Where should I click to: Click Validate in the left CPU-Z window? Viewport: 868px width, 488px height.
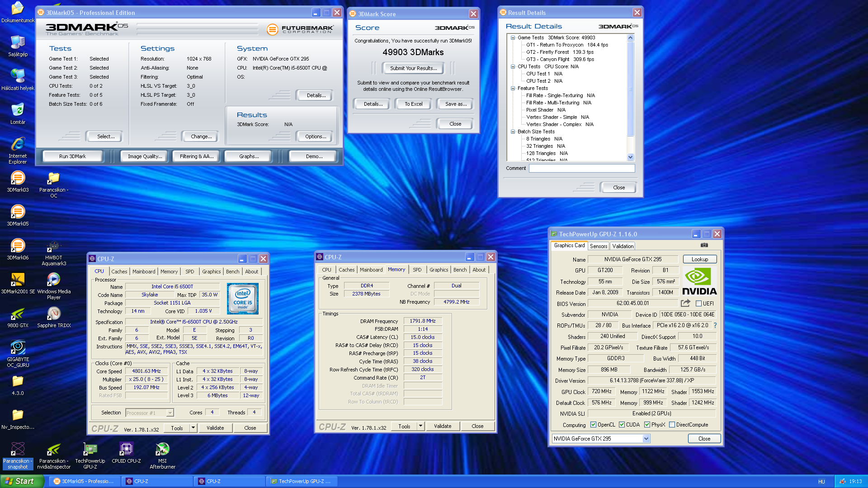(x=215, y=428)
